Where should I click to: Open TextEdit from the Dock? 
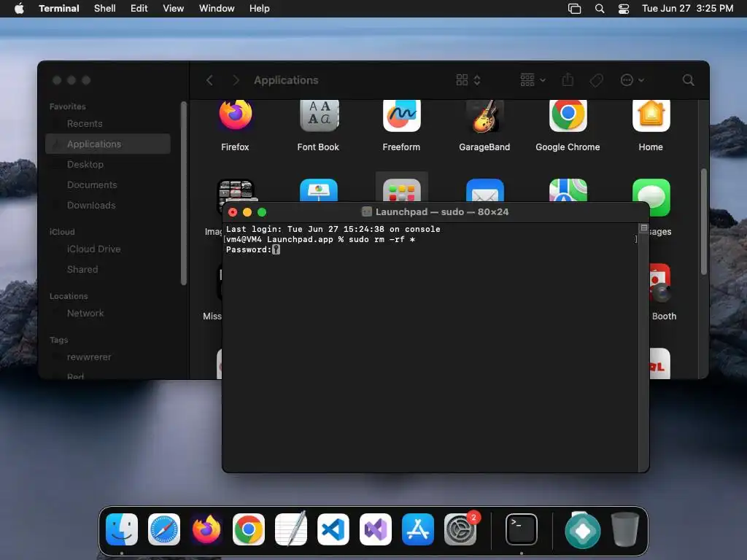pyautogui.click(x=291, y=529)
